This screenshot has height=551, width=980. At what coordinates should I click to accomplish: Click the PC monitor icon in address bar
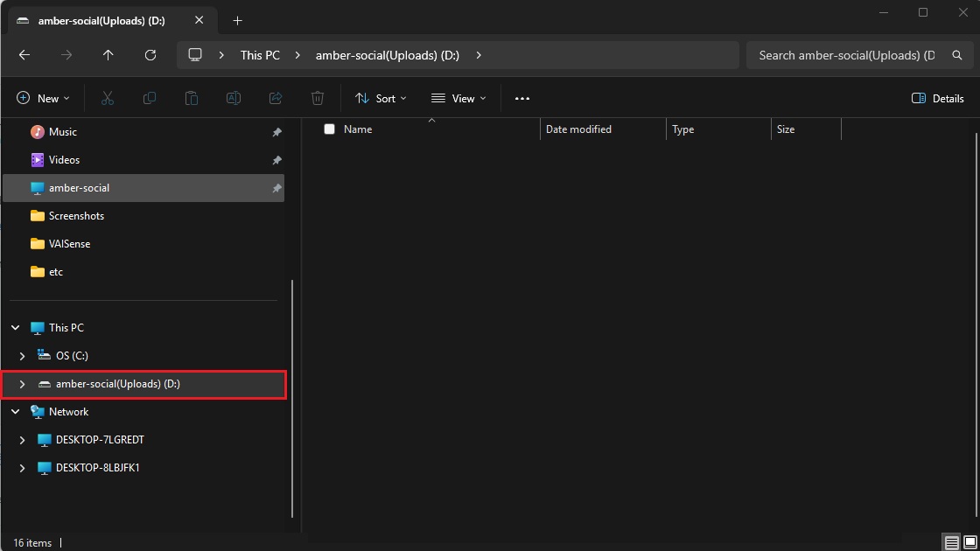(x=195, y=55)
